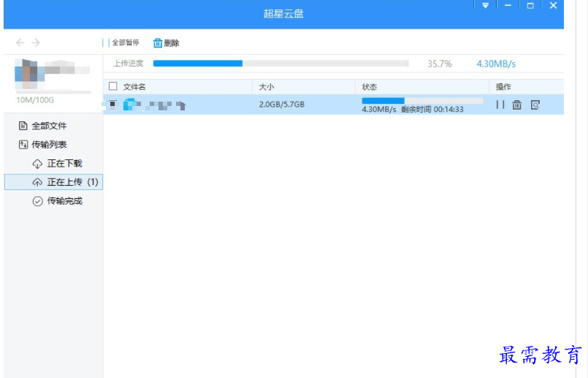This screenshot has height=378, width=588.
Task: Select 正在上传 (1) in sidebar
Action: pos(53,182)
